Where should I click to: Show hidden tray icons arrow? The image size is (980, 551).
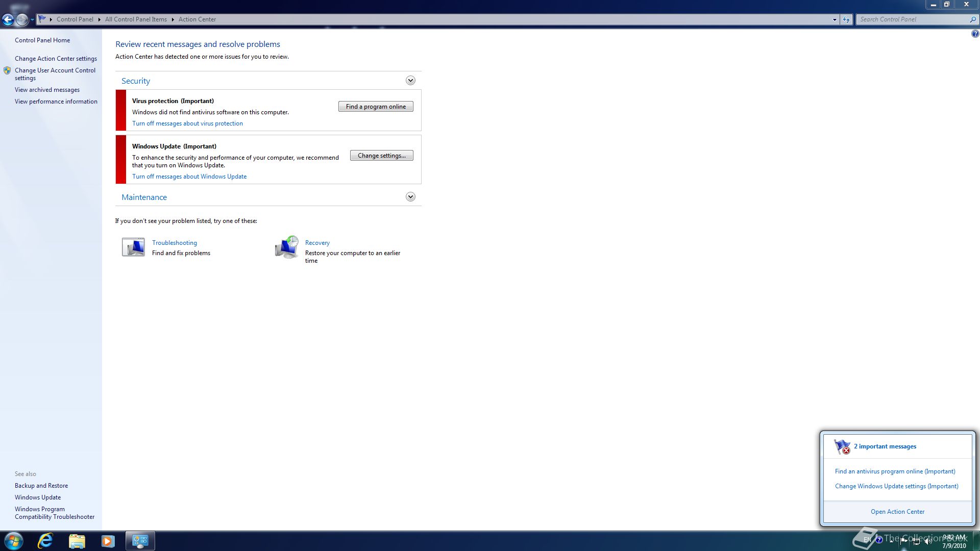tap(891, 541)
